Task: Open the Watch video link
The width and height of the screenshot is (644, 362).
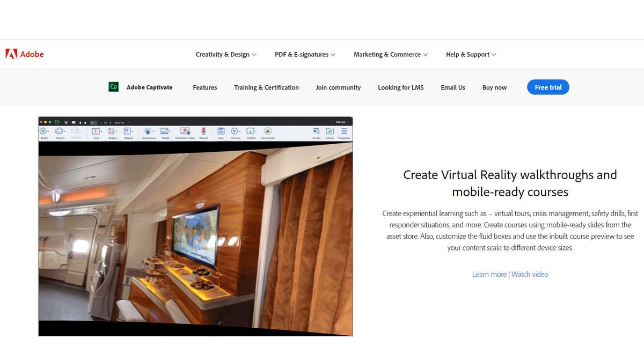Action: (x=530, y=274)
